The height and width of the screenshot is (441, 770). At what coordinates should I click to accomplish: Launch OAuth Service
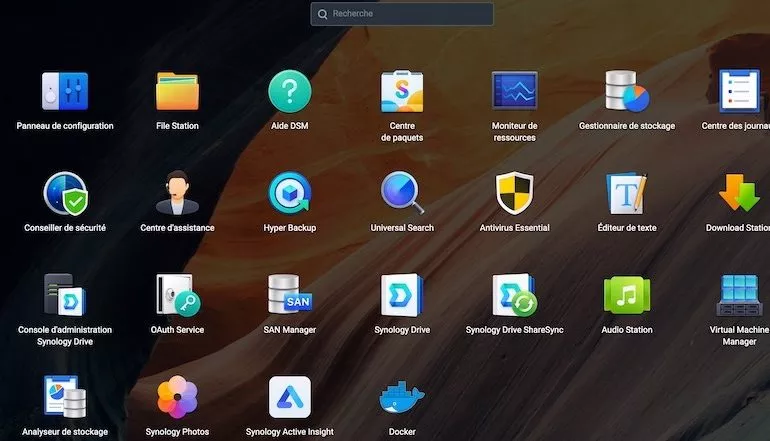pos(177,295)
